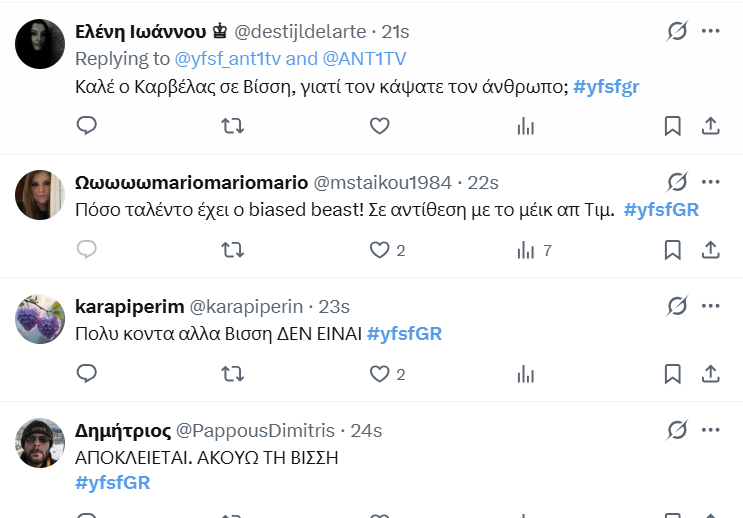
Task: Open Δημήτριος's profile picture
Action: tap(41, 443)
